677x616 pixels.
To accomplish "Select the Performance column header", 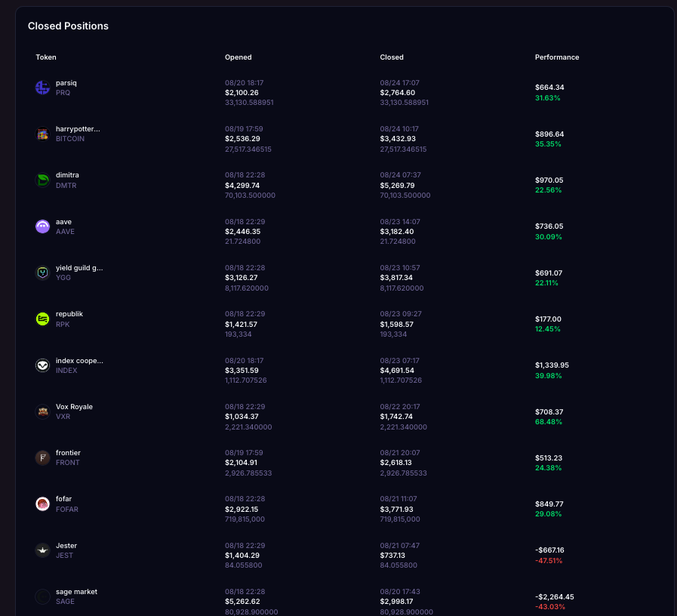I will [557, 57].
